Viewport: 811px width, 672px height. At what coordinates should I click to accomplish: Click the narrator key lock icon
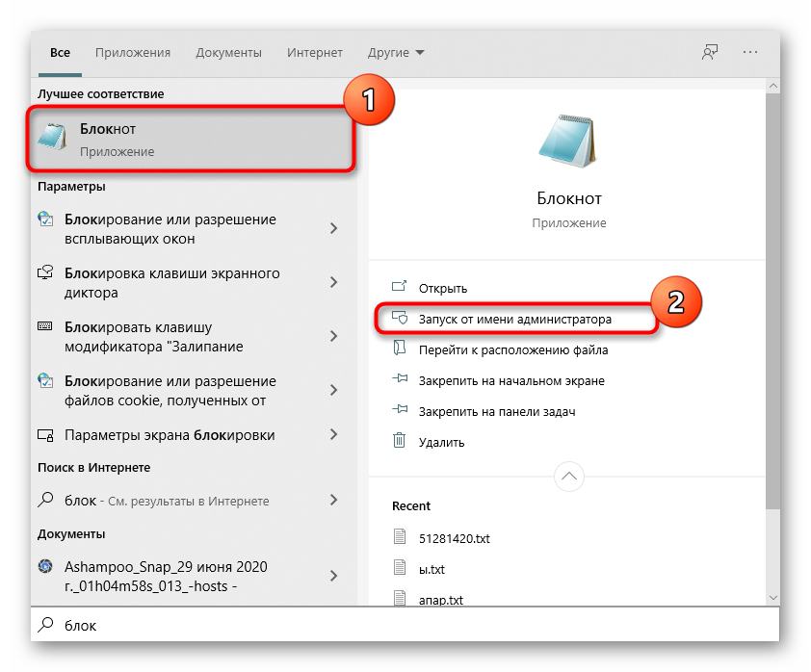(45, 271)
